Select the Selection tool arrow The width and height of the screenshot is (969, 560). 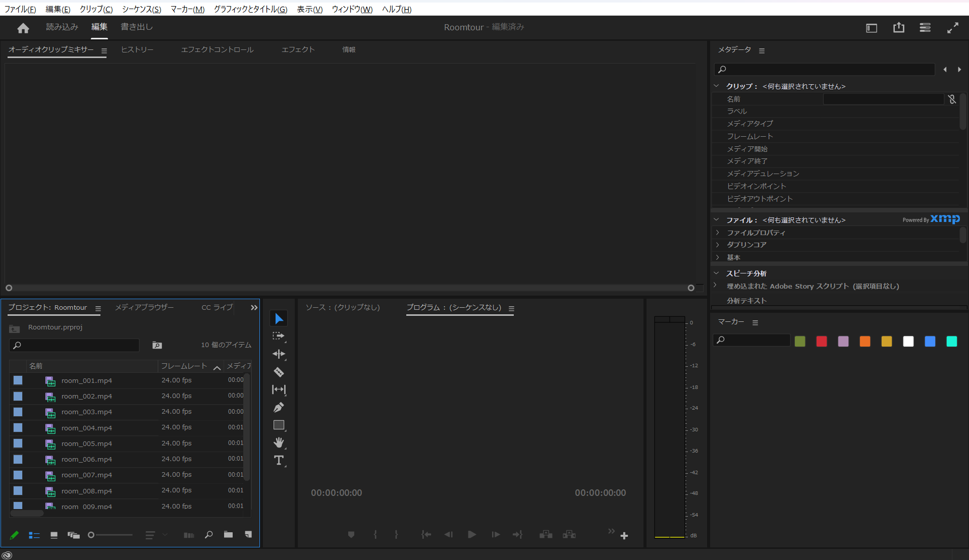[279, 318]
